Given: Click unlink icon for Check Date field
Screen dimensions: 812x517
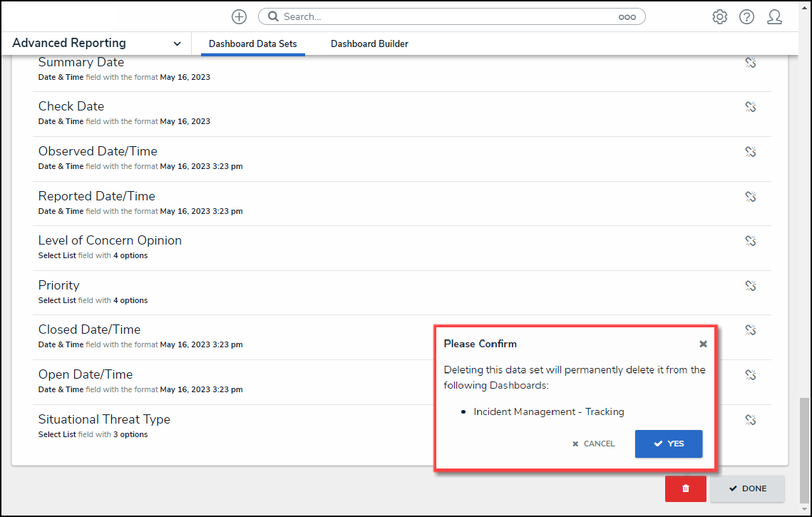Looking at the screenshot, I should [x=750, y=107].
